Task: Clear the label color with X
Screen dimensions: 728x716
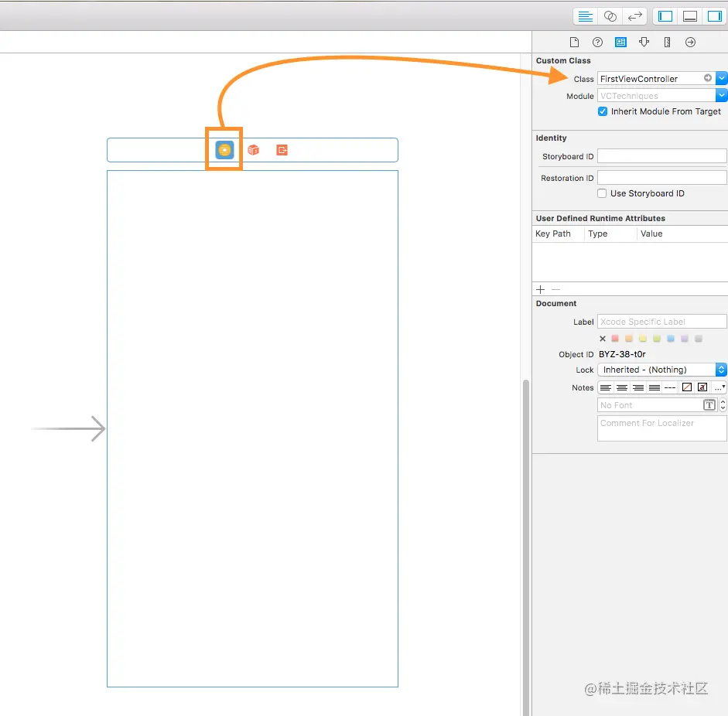Action: pyautogui.click(x=602, y=339)
